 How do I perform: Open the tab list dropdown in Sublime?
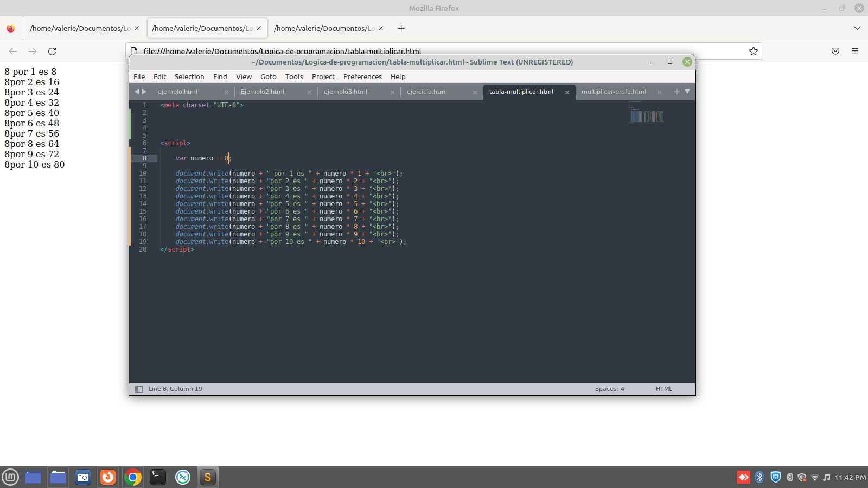click(x=687, y=92)
